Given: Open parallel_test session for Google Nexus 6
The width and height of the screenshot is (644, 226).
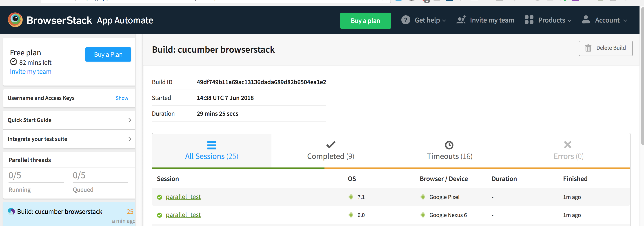Looking at the screenshot, I should (183, 215).
